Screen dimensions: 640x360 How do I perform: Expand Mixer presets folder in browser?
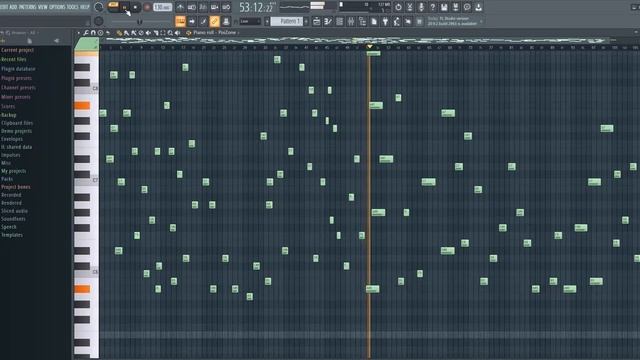[x=16, y=97]
